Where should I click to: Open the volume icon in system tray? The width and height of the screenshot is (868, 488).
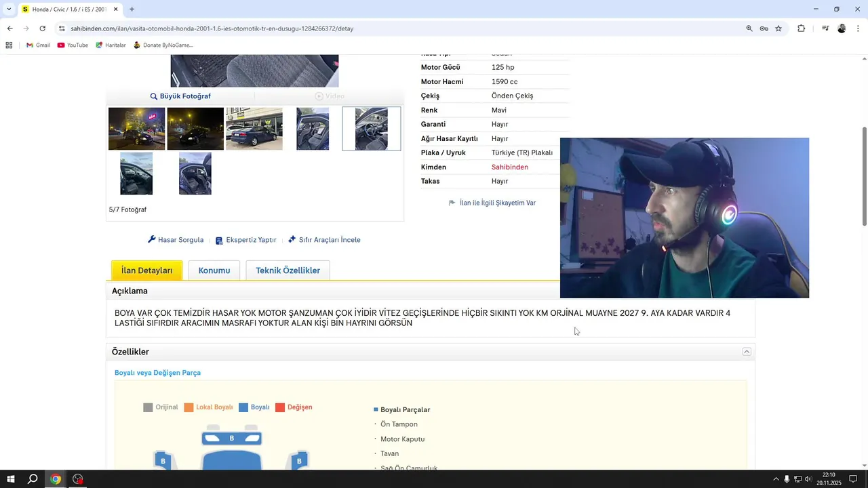[x=808, y=479]
